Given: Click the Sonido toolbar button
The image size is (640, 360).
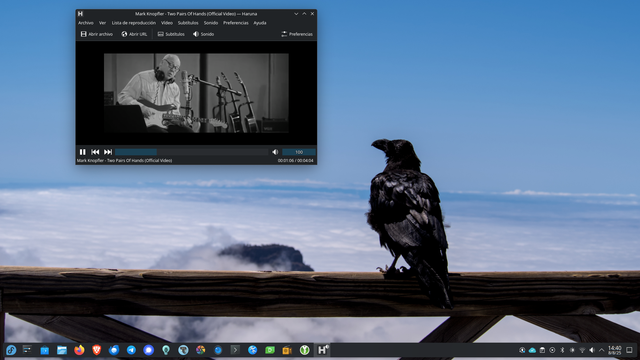Looking at the screenshot, I should point(203,34).
